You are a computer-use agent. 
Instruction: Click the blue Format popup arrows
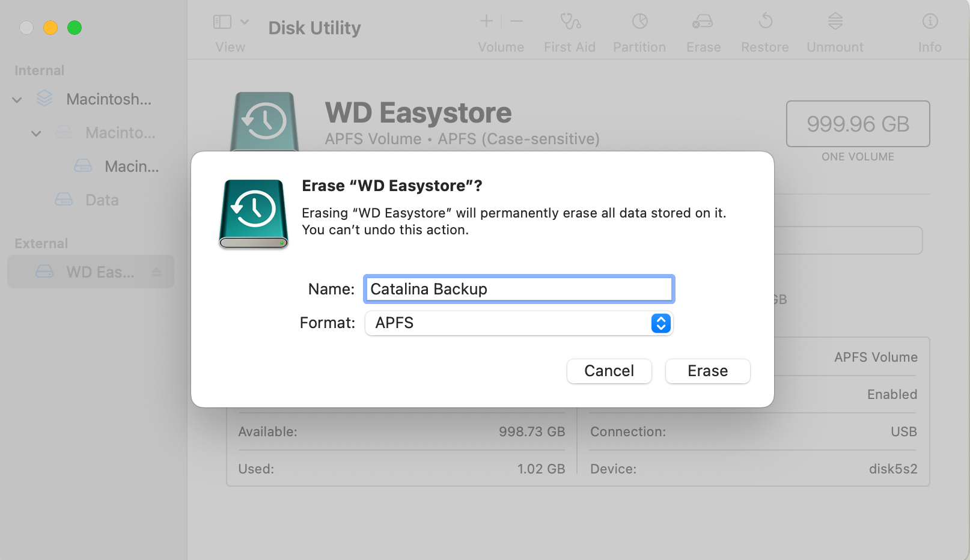point(660,323)
